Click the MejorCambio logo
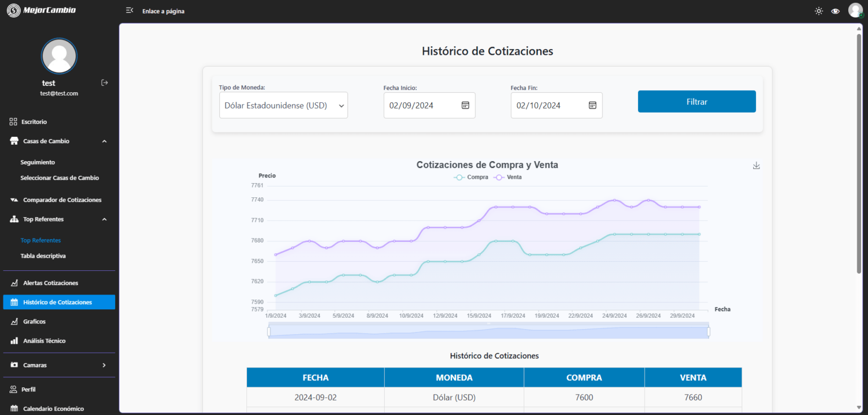This screenshot has width=868, height=415. [41, 10]
